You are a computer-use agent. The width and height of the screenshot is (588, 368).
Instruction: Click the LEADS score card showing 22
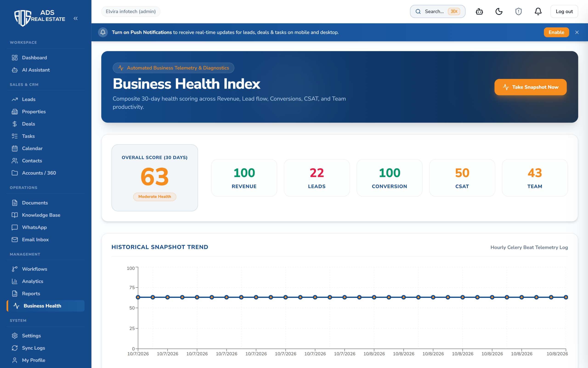[317, 178]
